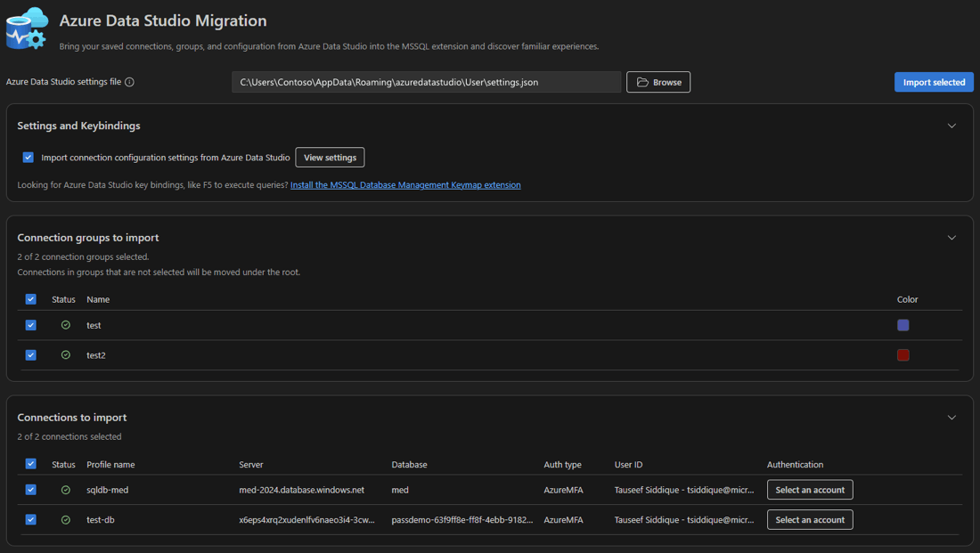This screenshot has height=553, width=980.
Task: Uncheck Import connection configuration settings checkbox
Action: pos(29,158)
